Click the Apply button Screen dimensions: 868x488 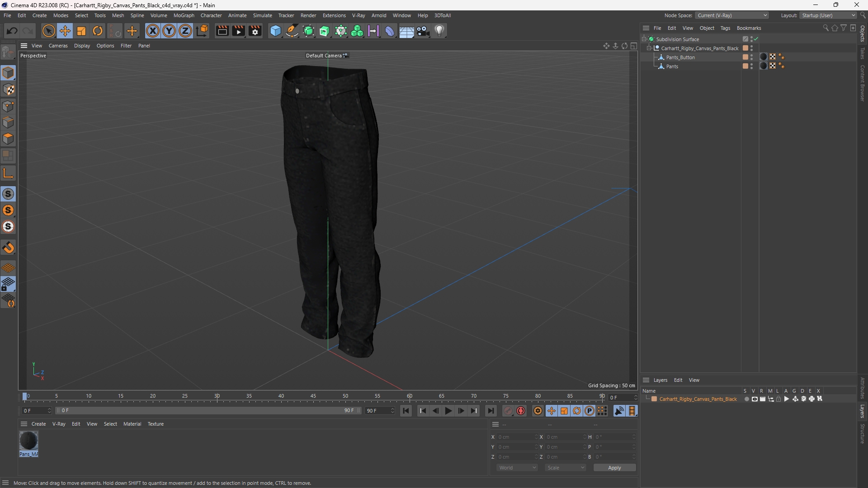click(x=614, y=468)
